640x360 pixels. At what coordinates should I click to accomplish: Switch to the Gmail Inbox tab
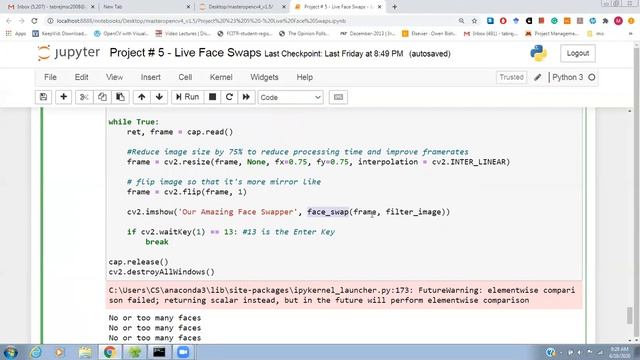51,7
